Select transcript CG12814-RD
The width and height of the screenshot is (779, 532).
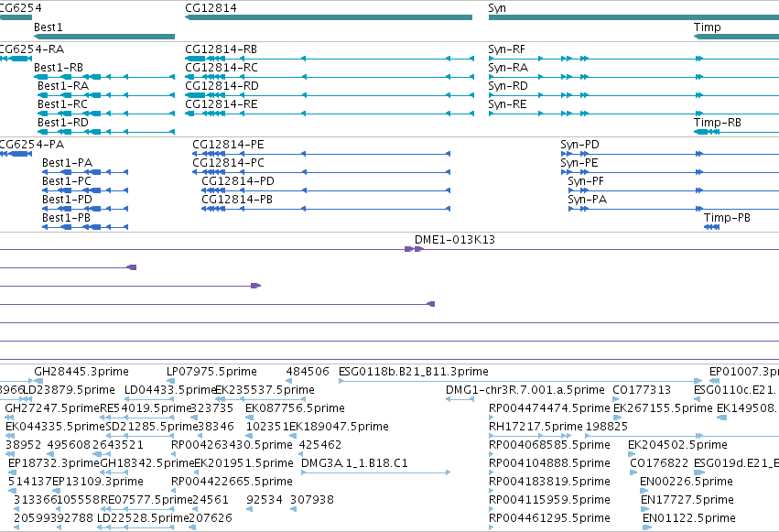(330, 95)
